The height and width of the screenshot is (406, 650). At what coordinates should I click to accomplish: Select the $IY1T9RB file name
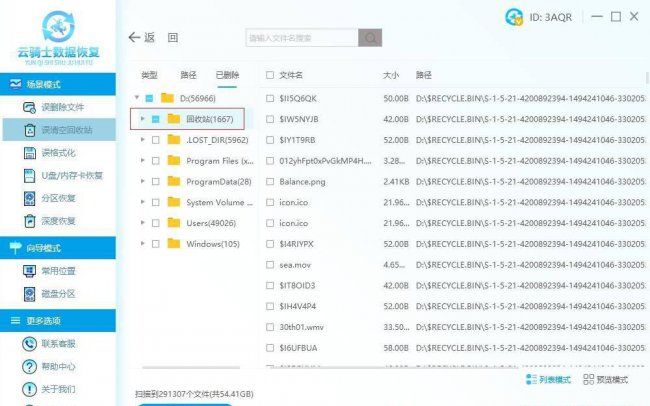coord(297,140)
